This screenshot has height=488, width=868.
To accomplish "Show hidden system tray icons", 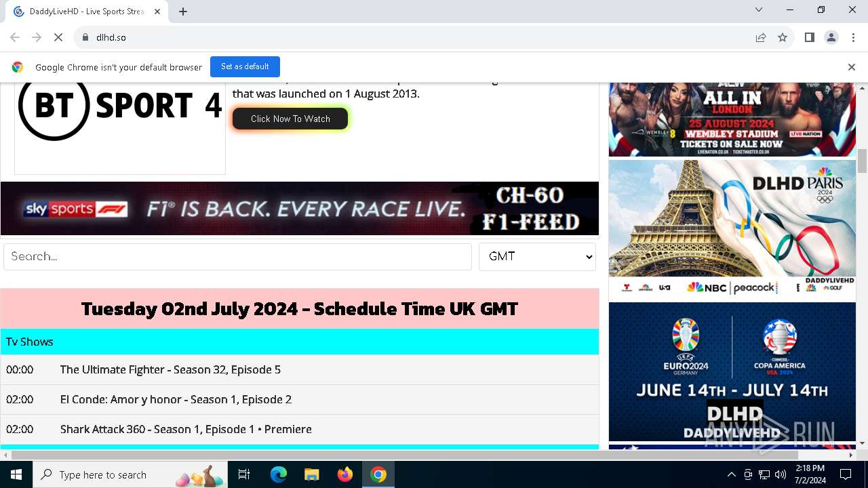I will (x=731, y=474).
